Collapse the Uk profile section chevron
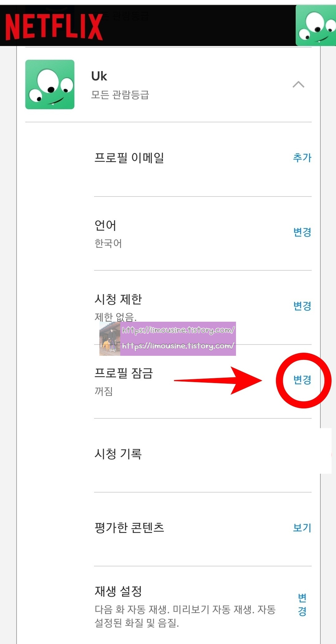336x644 pixels. (x=298, y=84)
